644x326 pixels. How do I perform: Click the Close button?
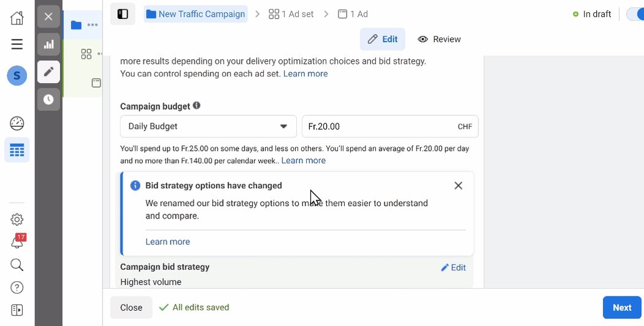tap(131, 308)
